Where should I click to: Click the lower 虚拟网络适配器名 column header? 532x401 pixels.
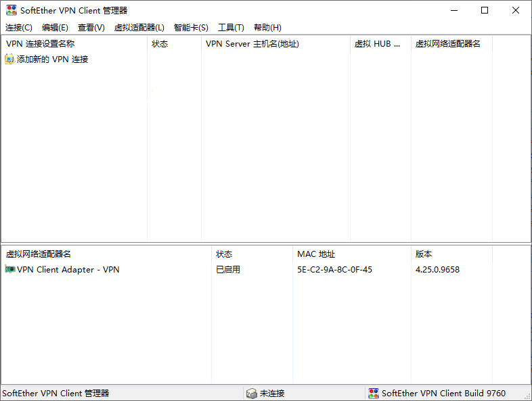(x=106, y=254)
